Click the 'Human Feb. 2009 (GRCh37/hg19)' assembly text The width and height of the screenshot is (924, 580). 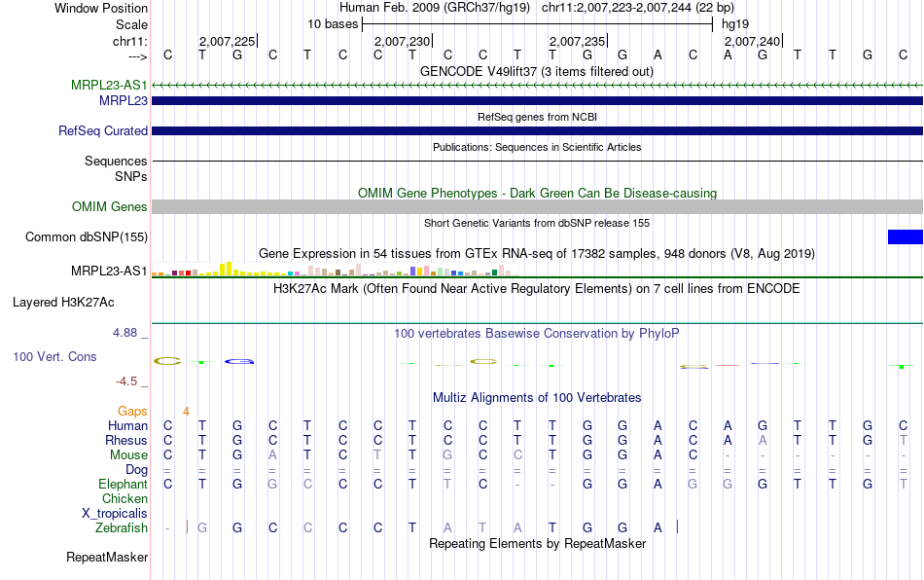(435, 8)
